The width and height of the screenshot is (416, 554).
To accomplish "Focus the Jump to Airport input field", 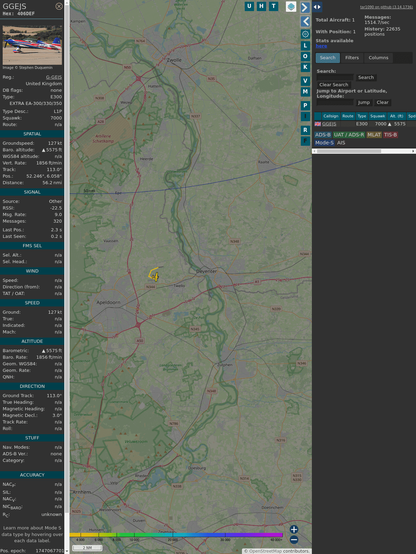I will [335, 102].
